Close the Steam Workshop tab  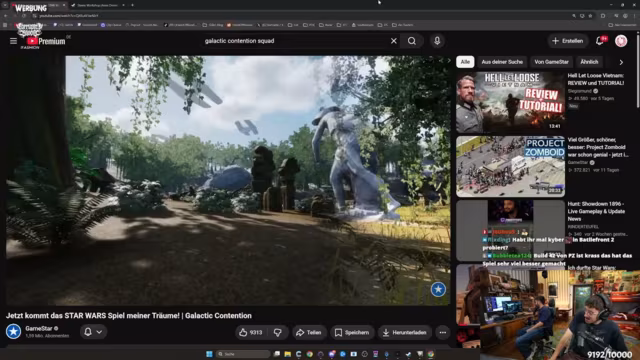(x=123, y=5)
